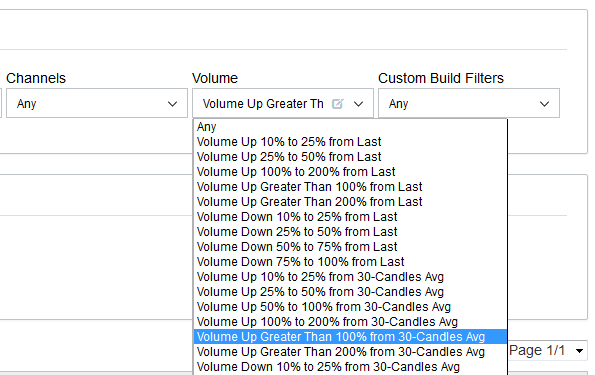Expand the Custom Build Filters dropdown
The image size is (595, 375).
[469, 103]
